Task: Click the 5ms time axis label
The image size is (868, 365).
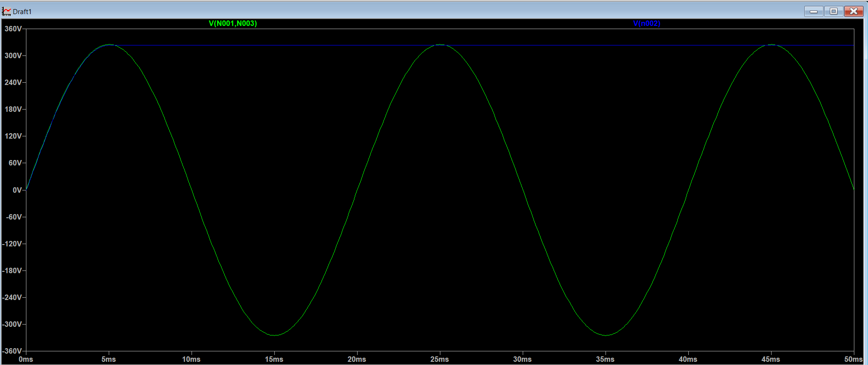Action: click(x=109, y=359)
